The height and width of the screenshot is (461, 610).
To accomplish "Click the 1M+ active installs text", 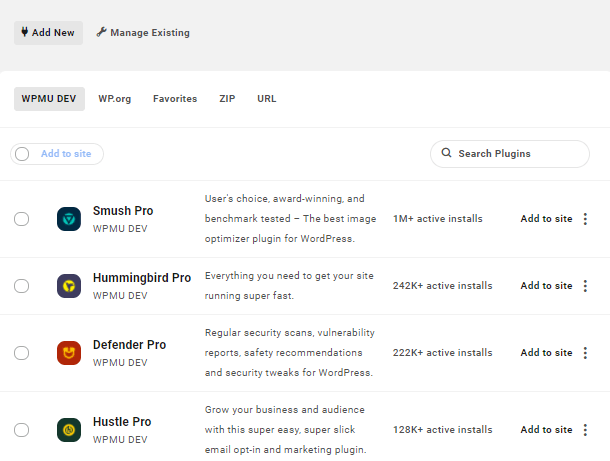I will [438, 219].
